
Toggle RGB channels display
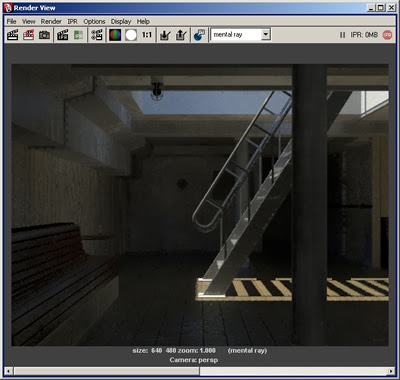coord(115,35)
